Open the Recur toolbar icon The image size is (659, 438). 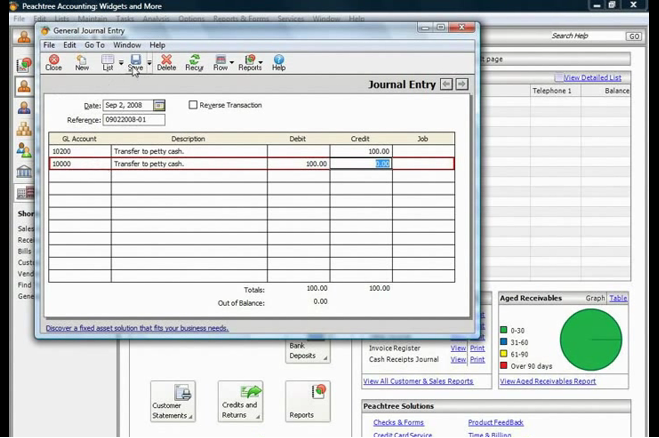click(x=194, y=62)
